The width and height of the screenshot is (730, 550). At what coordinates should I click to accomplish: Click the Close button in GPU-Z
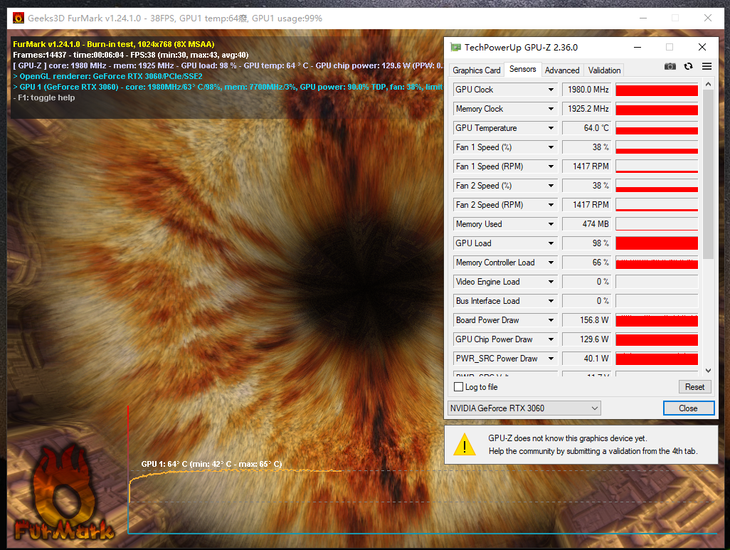688,408
